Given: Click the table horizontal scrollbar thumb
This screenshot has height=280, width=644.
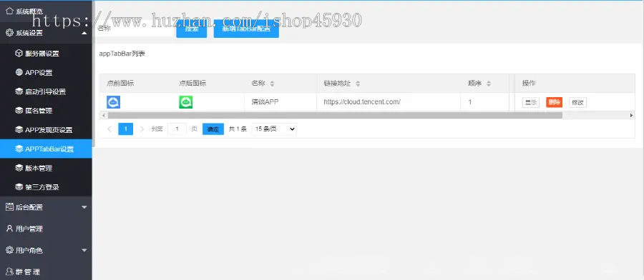Looking at the screenshot, I should pos(335,116).
